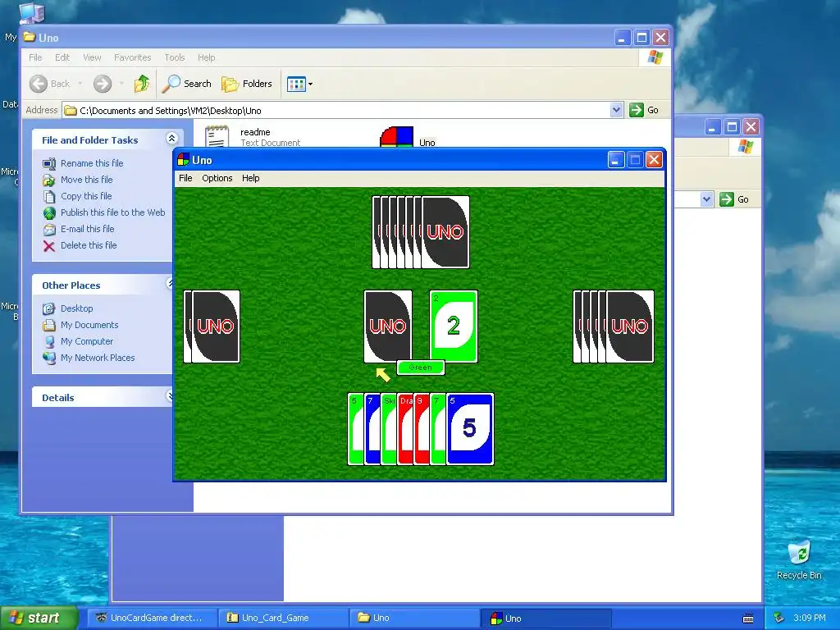Open the Explorer Edit menu
840x630 pixels.
coord(62,57)
